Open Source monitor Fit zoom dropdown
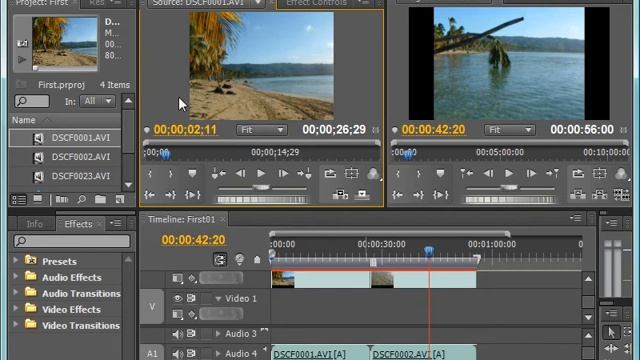 coord(262,130)
